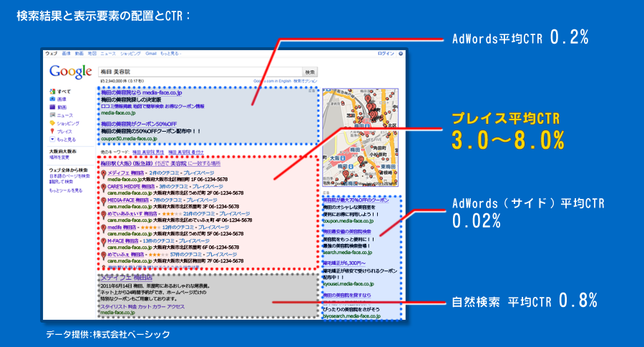Click the ログイン link
Screen dimensions: 644x347
tap(386, 54)
